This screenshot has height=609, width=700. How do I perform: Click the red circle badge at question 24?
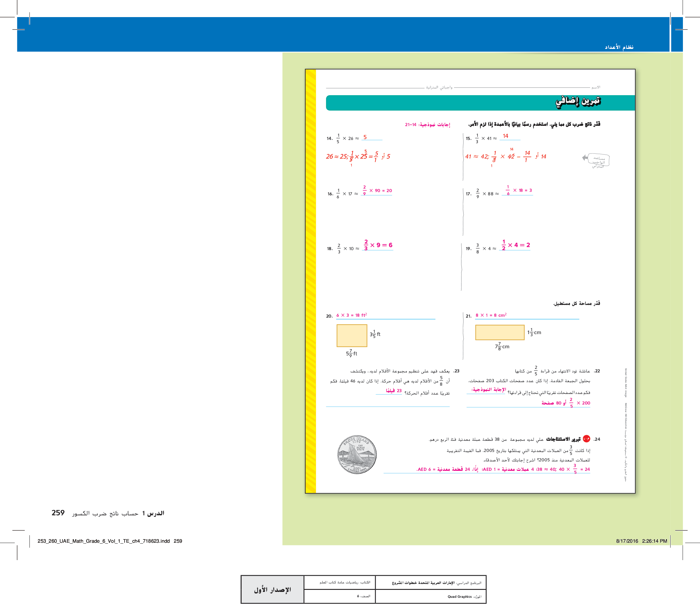coord(586,439)
